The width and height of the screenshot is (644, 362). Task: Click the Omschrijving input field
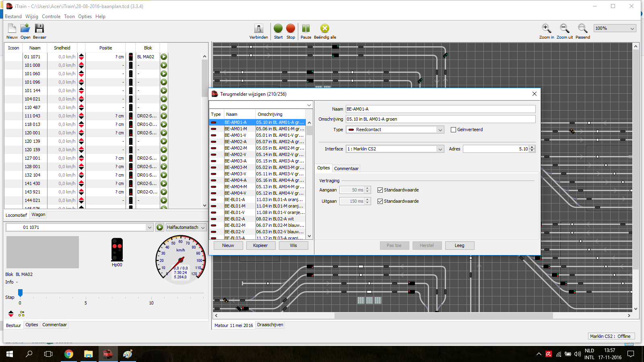pyautogui.click(x=440, y=119)
